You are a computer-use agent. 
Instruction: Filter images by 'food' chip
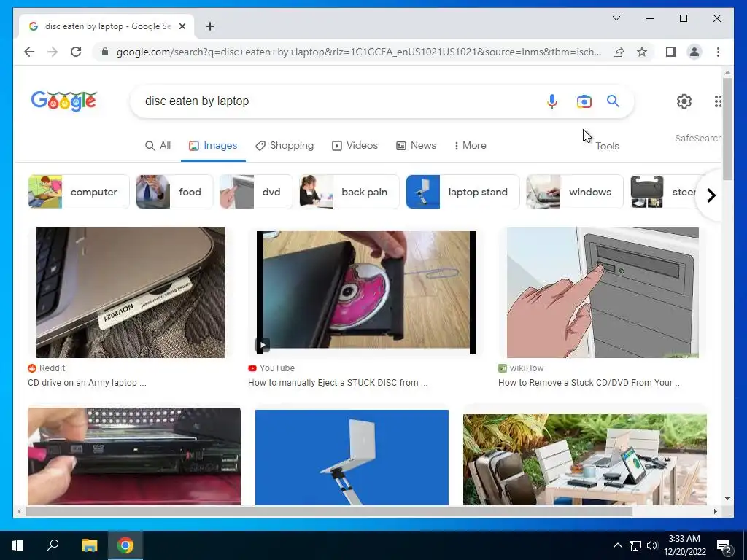pyautogui.click(x=174, y=192)
